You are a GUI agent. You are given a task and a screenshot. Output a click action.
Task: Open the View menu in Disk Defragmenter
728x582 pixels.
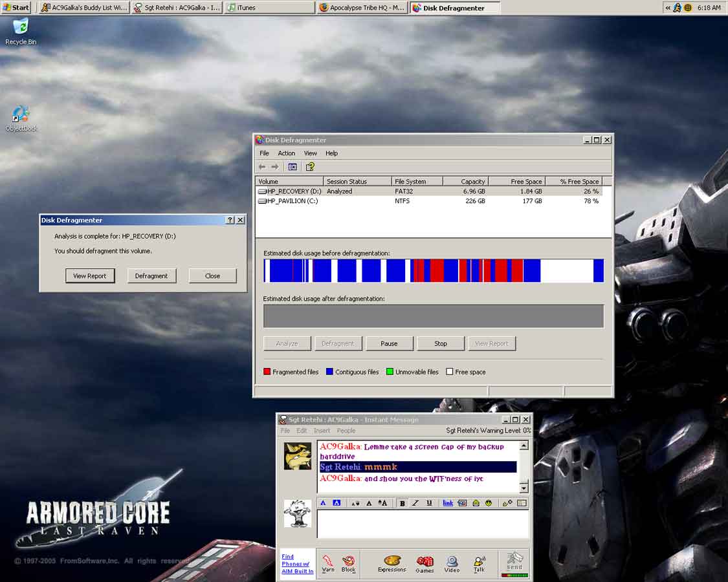point(310,153)
